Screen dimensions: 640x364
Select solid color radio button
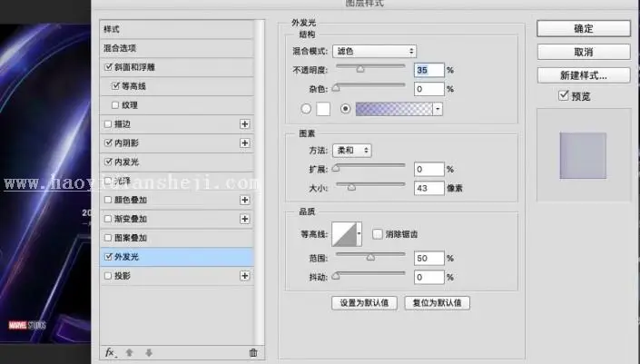pos(306,109)
